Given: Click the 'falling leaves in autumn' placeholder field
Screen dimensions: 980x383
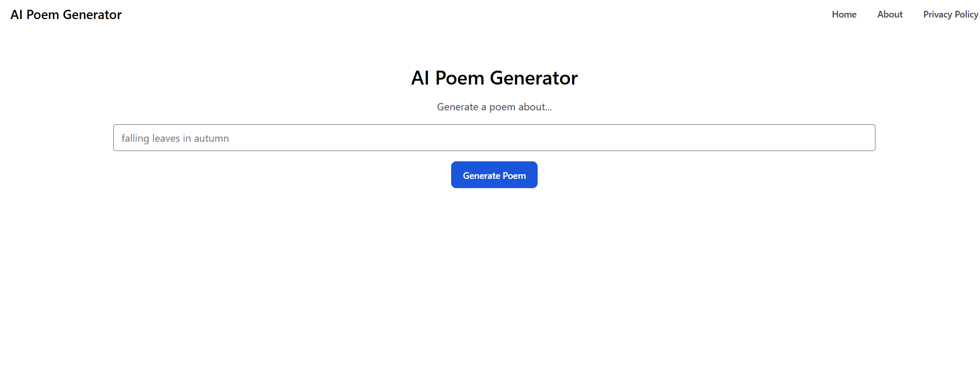Looking at the screenshot, I should click(494, 138).
